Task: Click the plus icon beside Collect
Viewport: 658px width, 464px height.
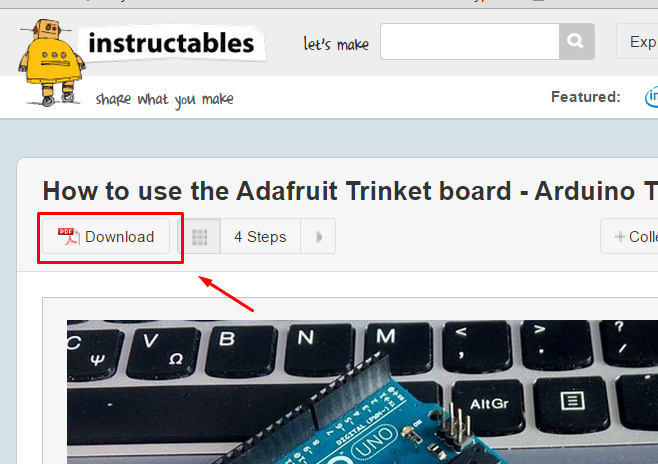Action: click(x=619, y=237)
